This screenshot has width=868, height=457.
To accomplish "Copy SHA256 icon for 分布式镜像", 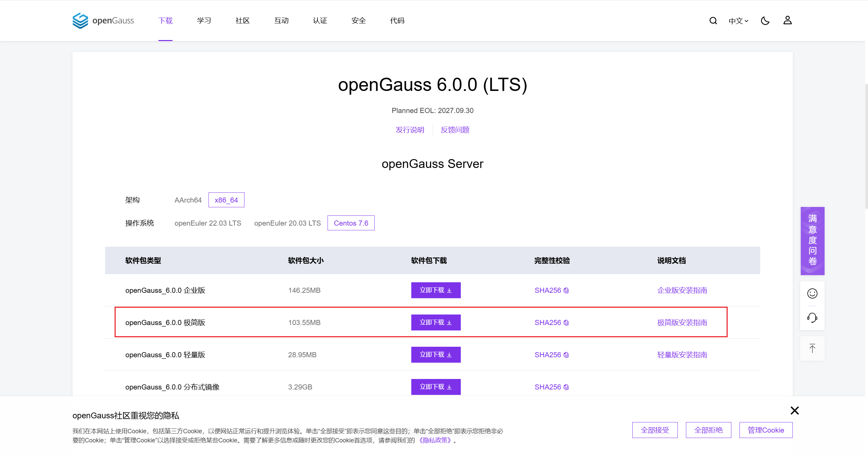I will pyautogui.click(x=566, y=387).
